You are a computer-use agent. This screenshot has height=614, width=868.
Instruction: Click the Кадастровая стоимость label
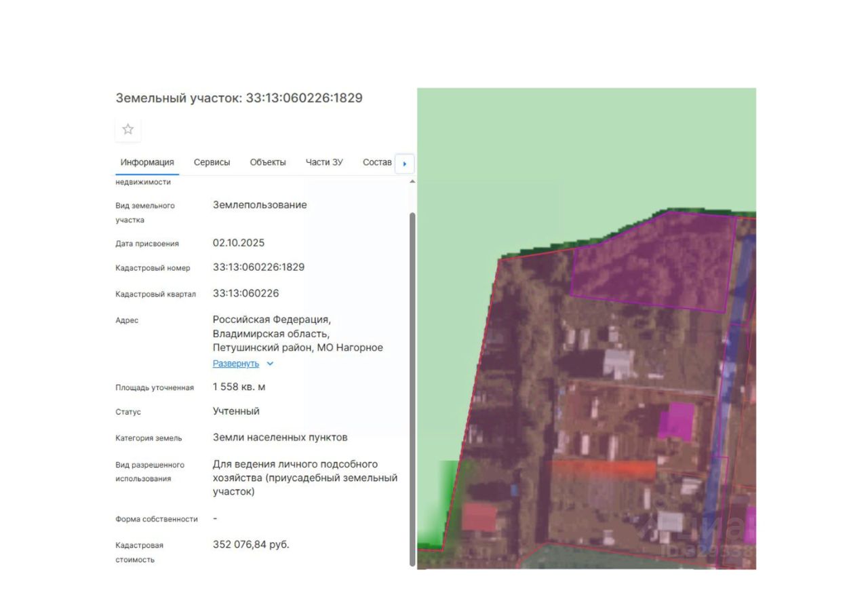139,552
